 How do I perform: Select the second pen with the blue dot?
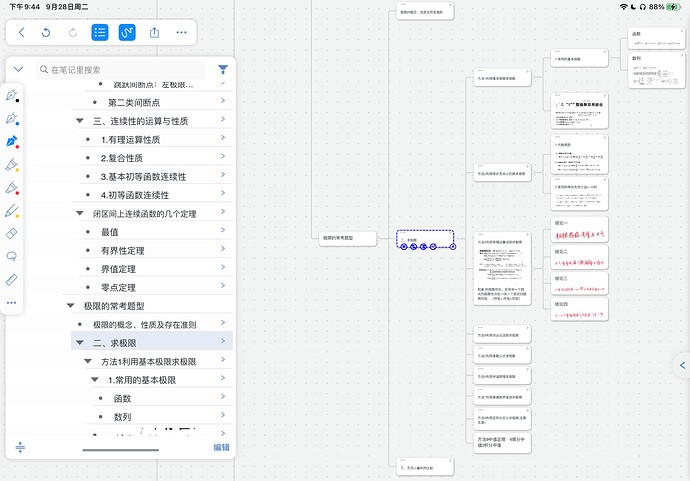12,118
